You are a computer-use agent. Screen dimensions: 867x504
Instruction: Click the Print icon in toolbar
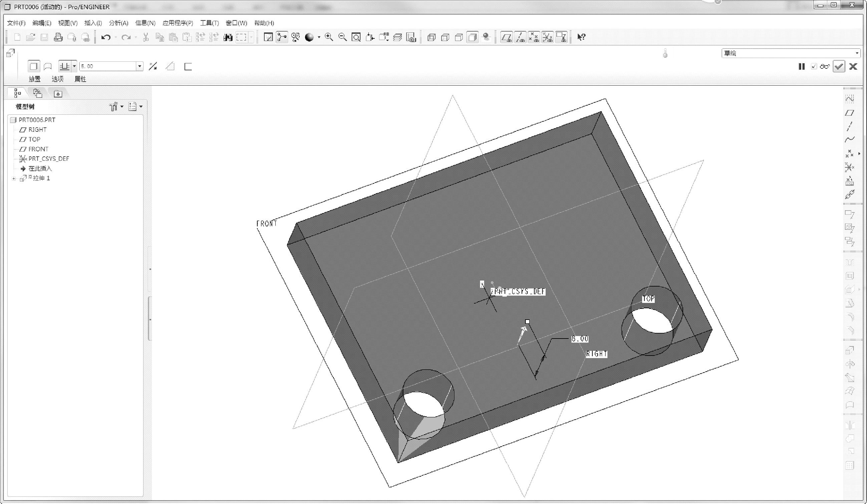pyautogui.click(x=58, y=37)
